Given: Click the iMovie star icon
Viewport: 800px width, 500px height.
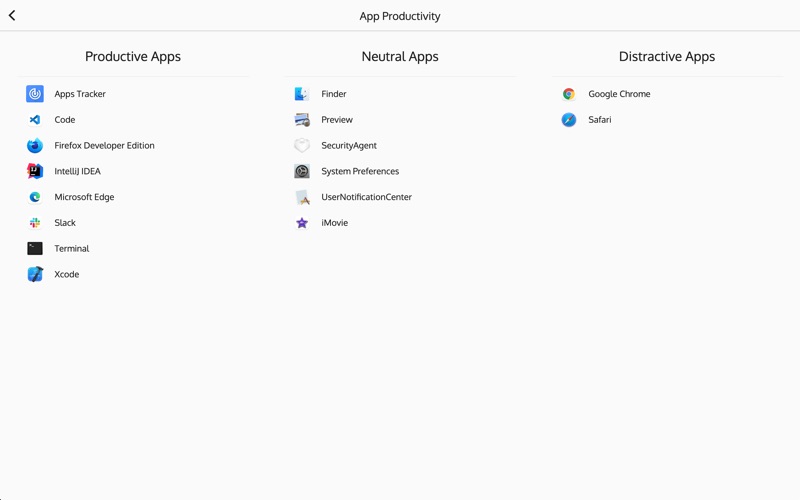Looking at the screenshot, I should point(302,222).
